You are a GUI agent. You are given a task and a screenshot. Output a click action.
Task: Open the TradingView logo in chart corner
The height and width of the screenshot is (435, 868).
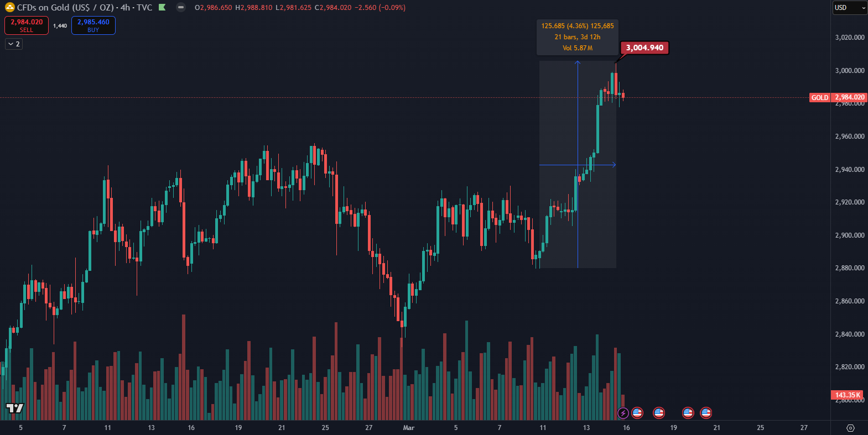pos(15,408)
